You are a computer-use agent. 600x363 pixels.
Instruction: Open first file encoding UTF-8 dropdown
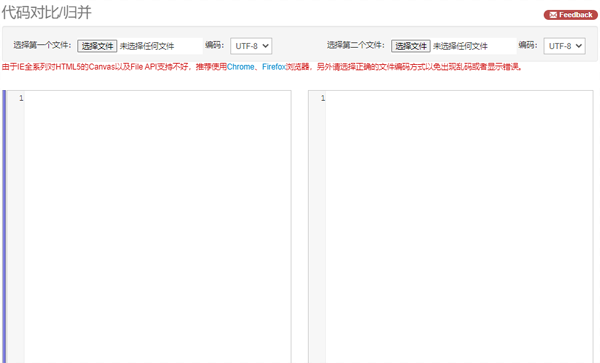(x=251, y=46)
